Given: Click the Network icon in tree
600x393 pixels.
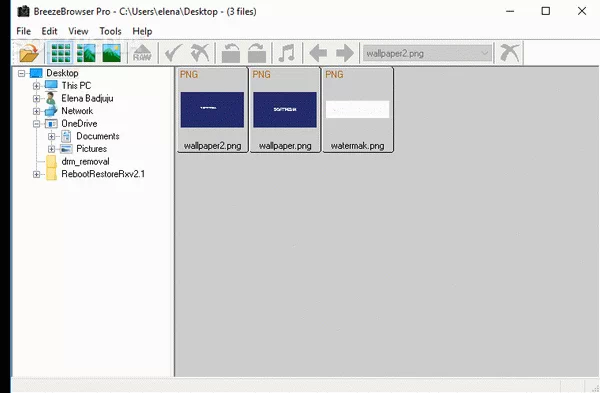Looking at the screenshot, I should click(51, 111).
